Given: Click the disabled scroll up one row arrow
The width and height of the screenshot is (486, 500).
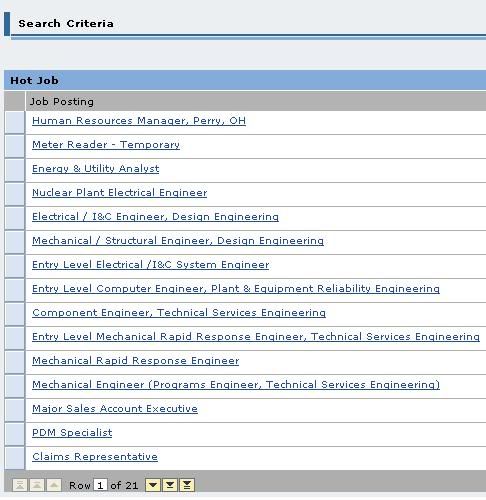Looking at the screenshot, I should (x=54, y=485).
